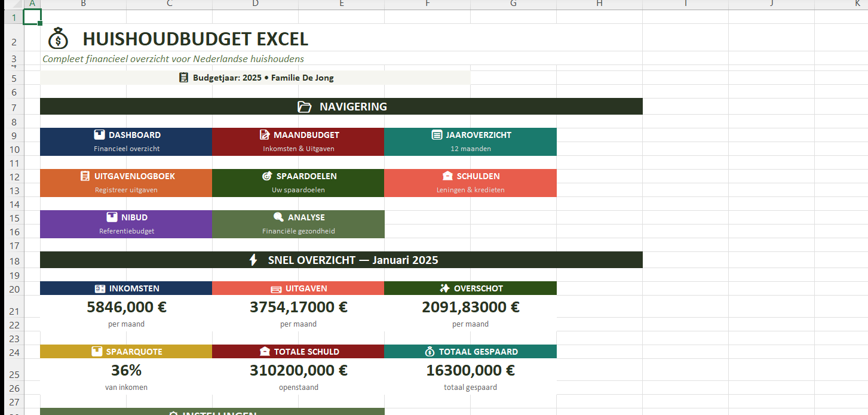Click the money bag icon beside TOTAAL GESPAARD
Image resolution: width=868 pixels, height=415 pixels.
click(430, 352)
